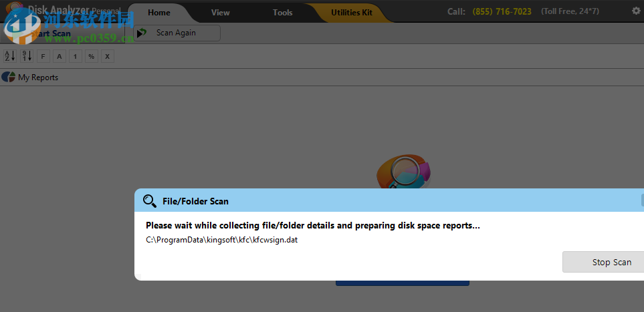The image size is (644, 312).
Task: Click the File/Folder Scan dialog title
Action: [x=195, y=201]
